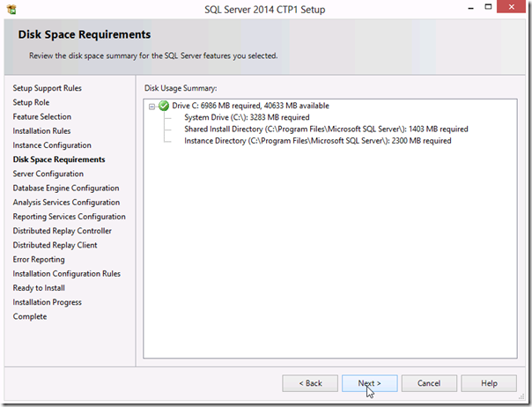
Task: Click Error Reporting step
Action: point(39,259)
